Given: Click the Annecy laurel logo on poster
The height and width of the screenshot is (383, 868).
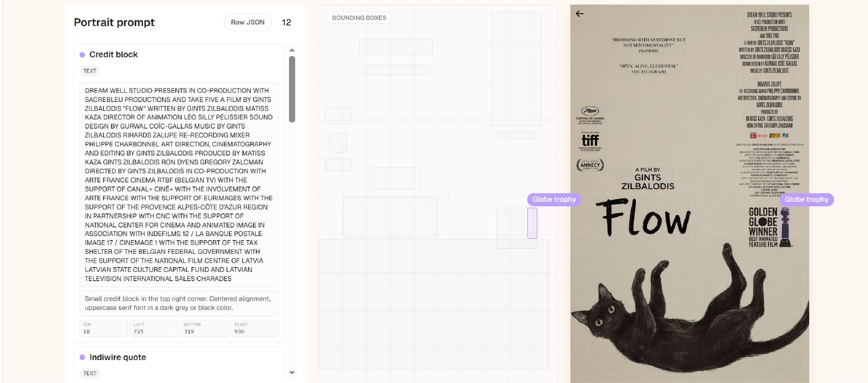Looking at the screenshot, I should [x=590, y=165].
